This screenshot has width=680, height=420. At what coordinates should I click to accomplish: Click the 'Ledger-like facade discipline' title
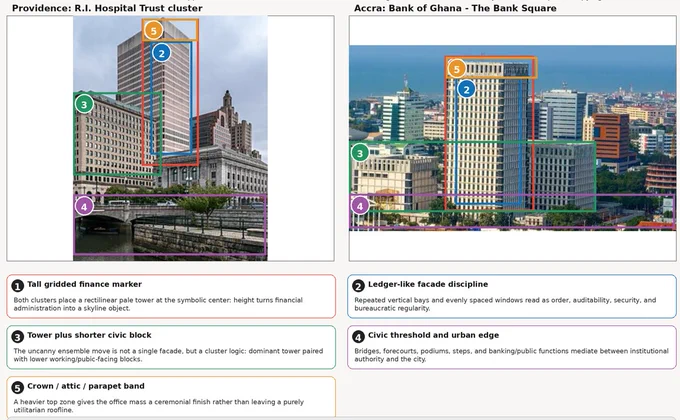click(428, 284)
